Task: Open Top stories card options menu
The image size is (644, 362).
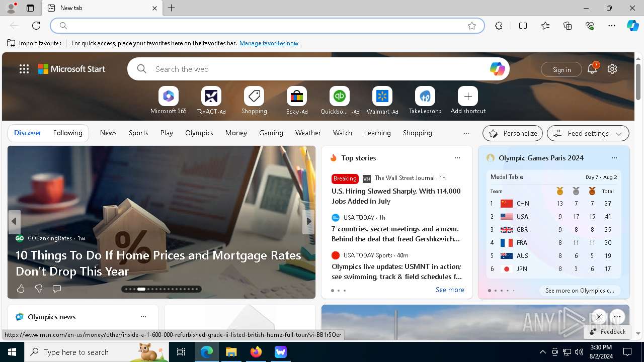Action: tap(457, 158)
